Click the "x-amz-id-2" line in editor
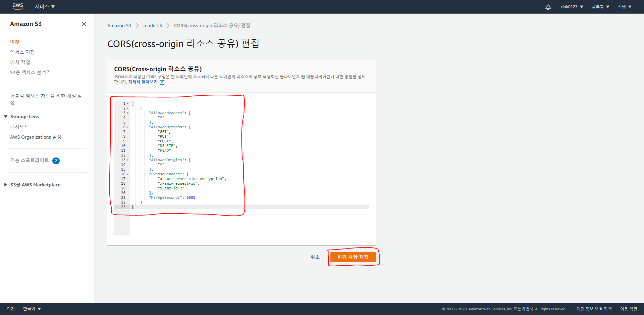 (171, 188)
